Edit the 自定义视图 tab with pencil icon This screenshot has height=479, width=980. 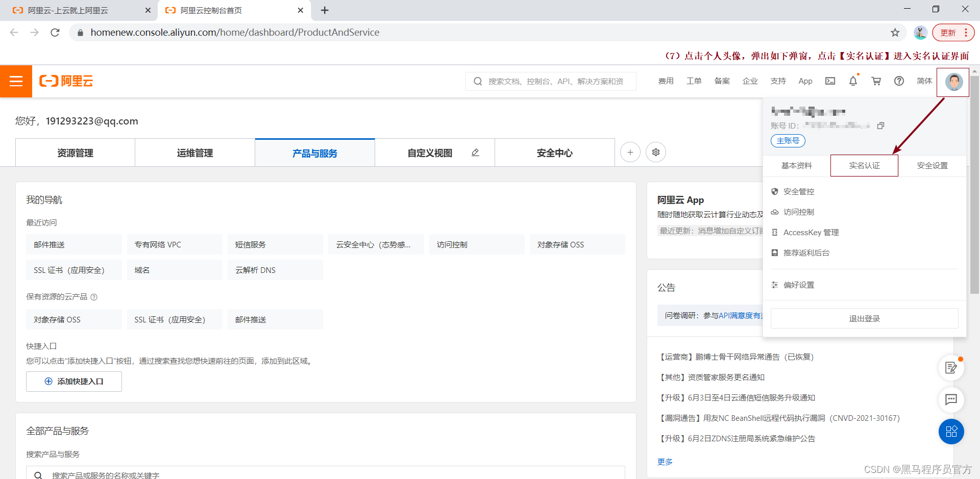pos(475,153)
